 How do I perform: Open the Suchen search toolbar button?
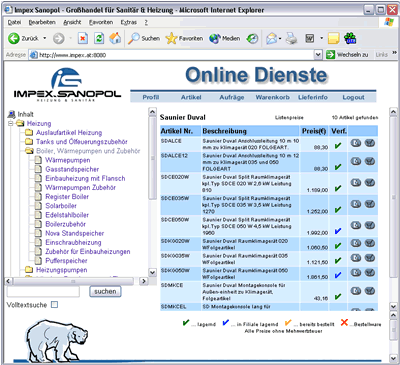click(x=144, y=38)
